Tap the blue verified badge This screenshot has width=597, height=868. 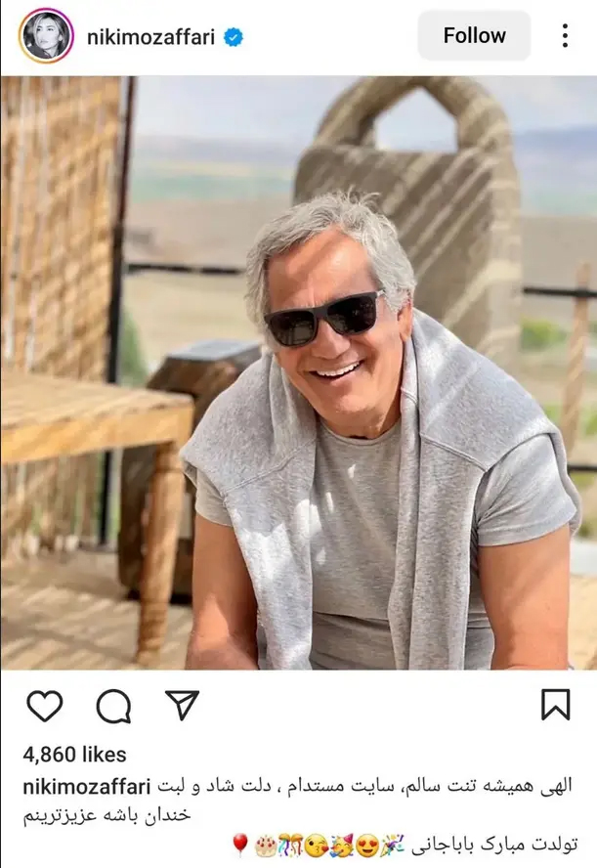click(234, 37)
